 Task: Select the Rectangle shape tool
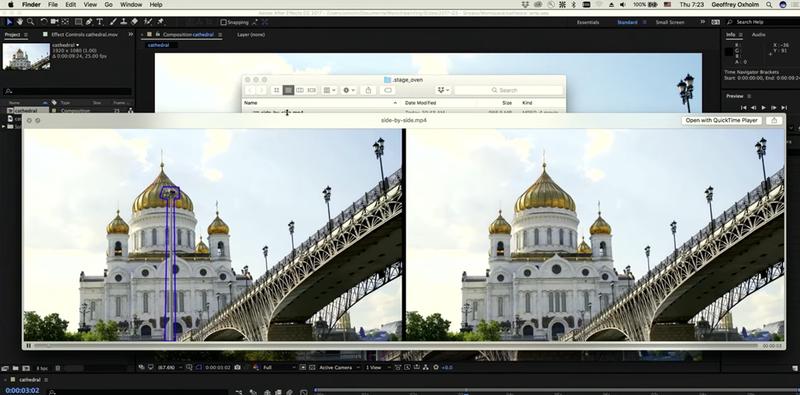(79, 22)
